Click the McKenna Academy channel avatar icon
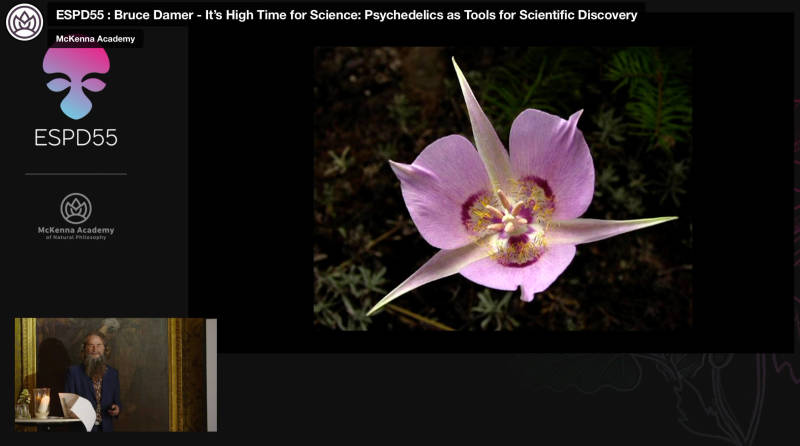Image resolution: width=800 pixels, height=446 pixels. click(24, 22)
